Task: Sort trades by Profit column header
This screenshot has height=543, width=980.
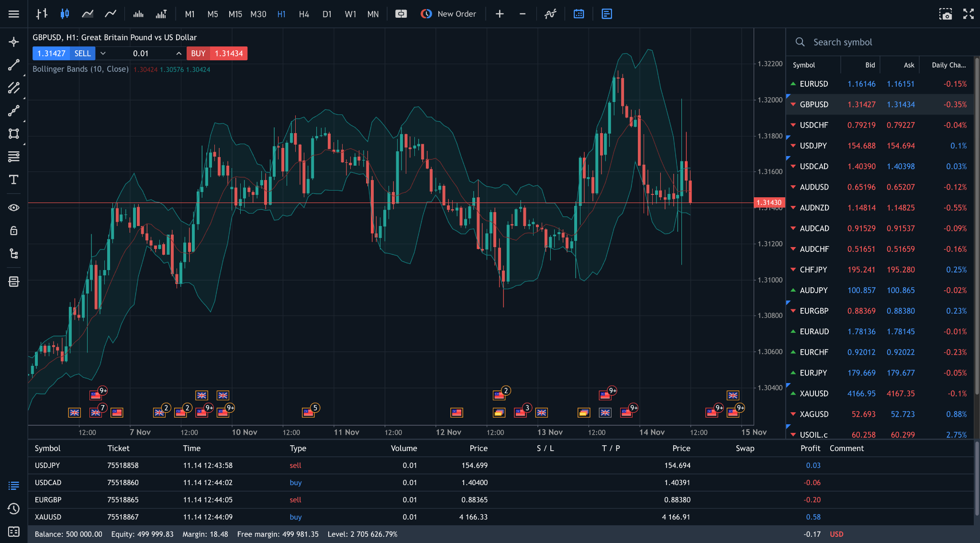Action: pos(810,448)
